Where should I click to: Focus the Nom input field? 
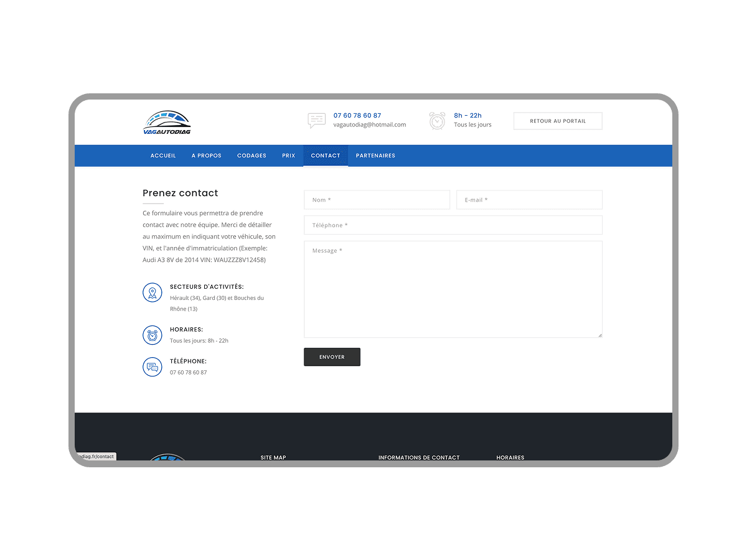tap(377, 200)
